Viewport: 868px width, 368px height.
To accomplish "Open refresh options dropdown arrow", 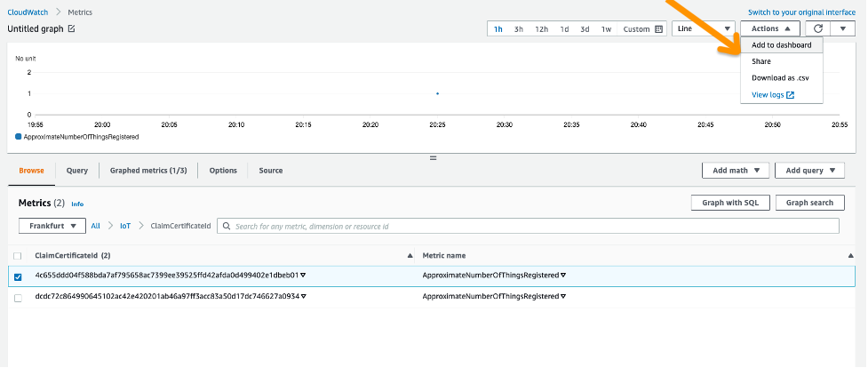I will (x=843, y=28).
